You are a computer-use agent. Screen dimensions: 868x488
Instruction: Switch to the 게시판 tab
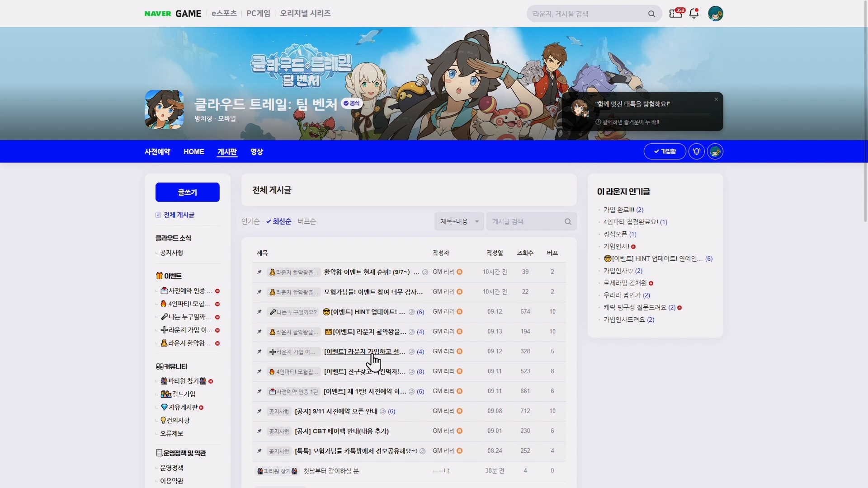coord(227,152)
